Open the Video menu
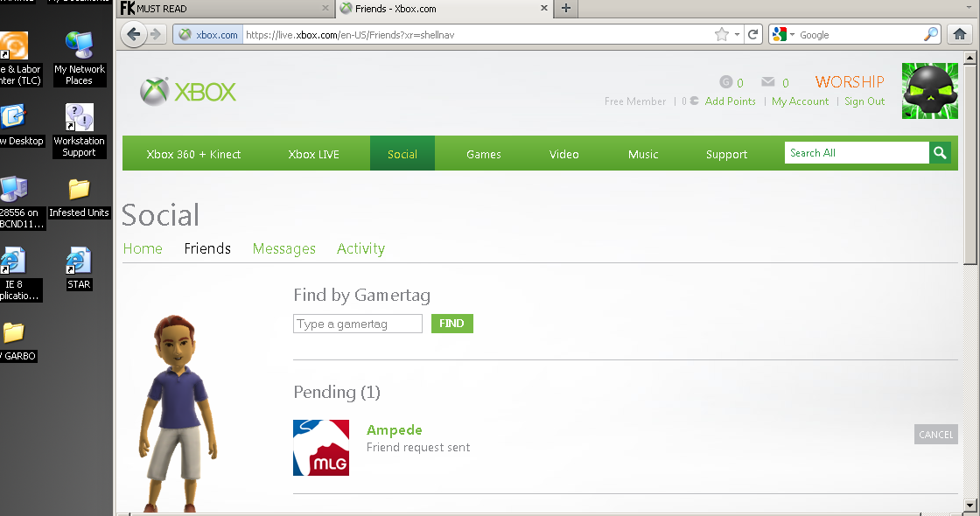This screenshot has width=980, height=516. click(x=563, y=154)
